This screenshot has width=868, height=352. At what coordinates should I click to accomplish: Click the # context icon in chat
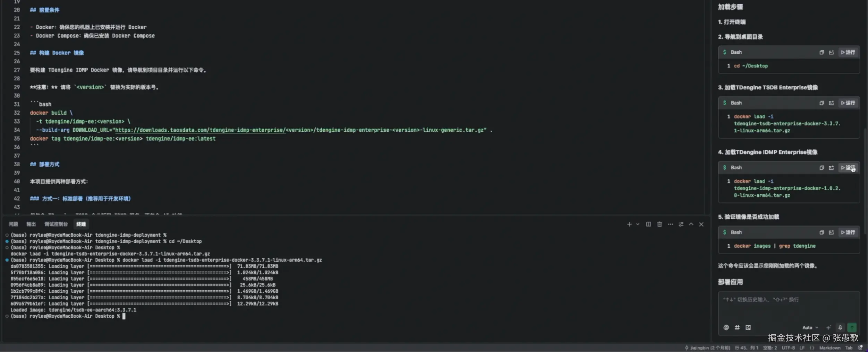pyautogui.click(x=737, y=327)
